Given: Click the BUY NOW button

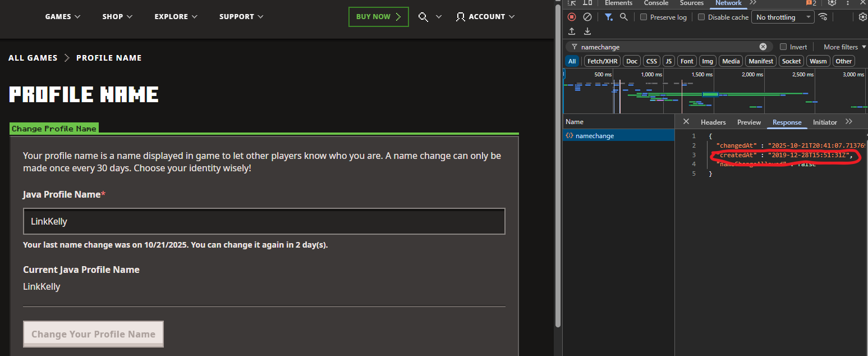Looking at the screenshot, I should [379, 17].
